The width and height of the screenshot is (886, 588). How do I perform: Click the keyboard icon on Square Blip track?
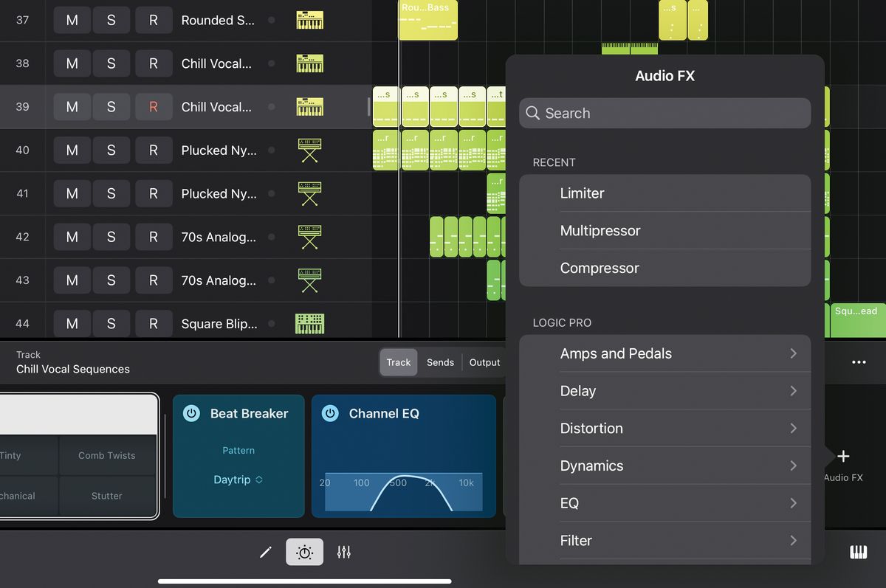pos(309,323)
